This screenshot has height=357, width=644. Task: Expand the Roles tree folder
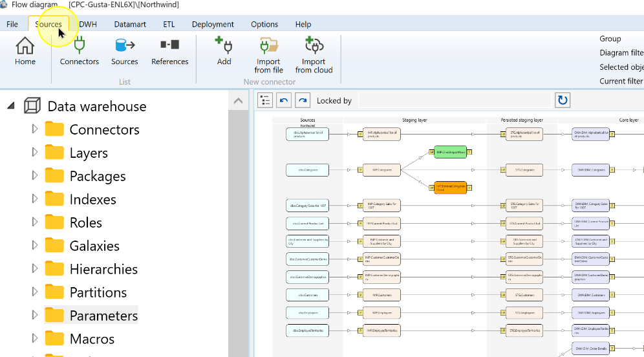[x=34, y=222]
